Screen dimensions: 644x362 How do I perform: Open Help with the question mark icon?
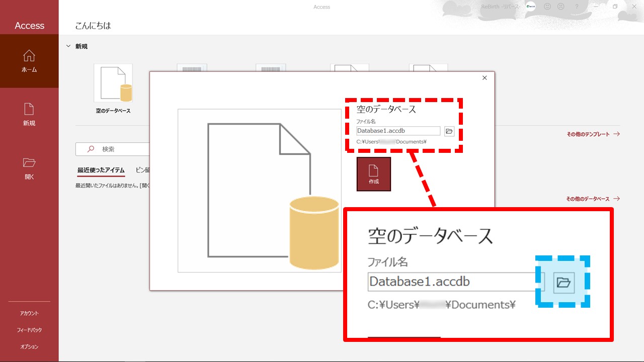[577, 7]
